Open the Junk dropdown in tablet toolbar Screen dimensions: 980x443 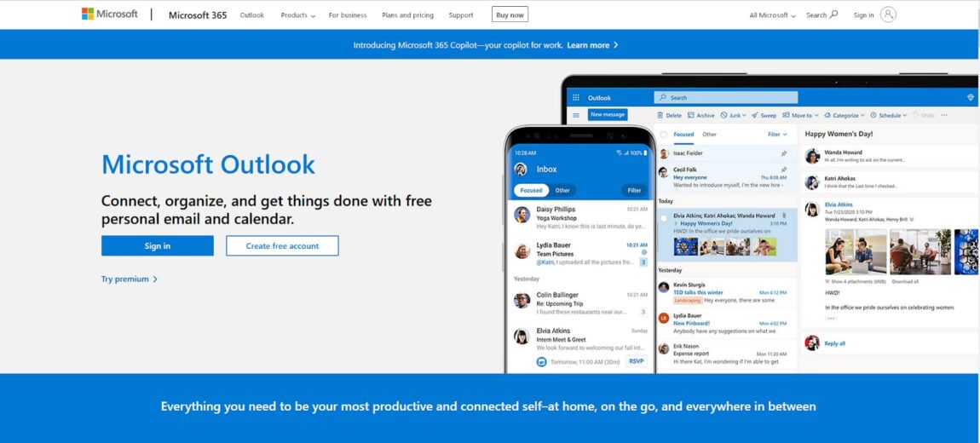(733, 115)
